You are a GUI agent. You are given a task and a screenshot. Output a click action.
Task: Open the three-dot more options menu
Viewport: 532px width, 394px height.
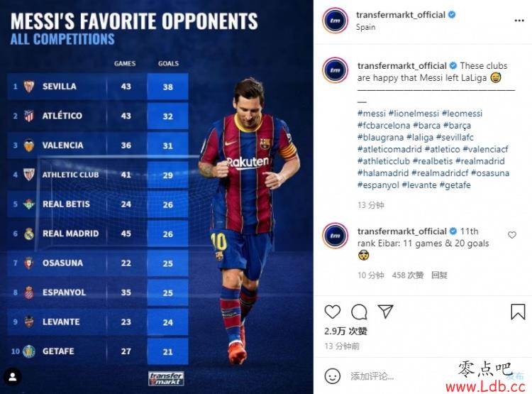pos(519,21)
